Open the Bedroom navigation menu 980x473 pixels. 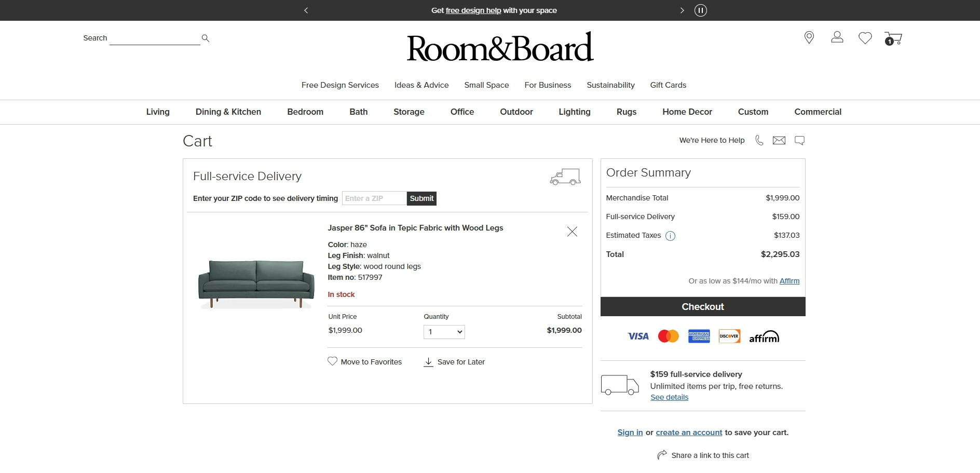[305, 112]
